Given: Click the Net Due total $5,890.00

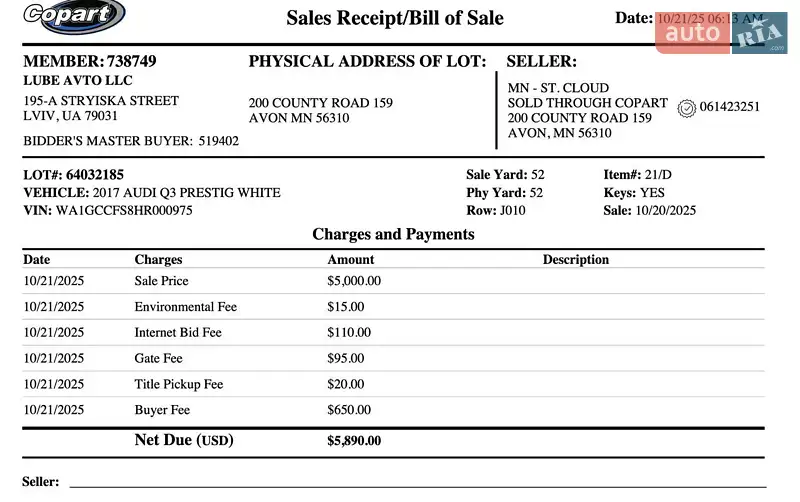Looking at the screenshot, I should [x=354, y=440].
